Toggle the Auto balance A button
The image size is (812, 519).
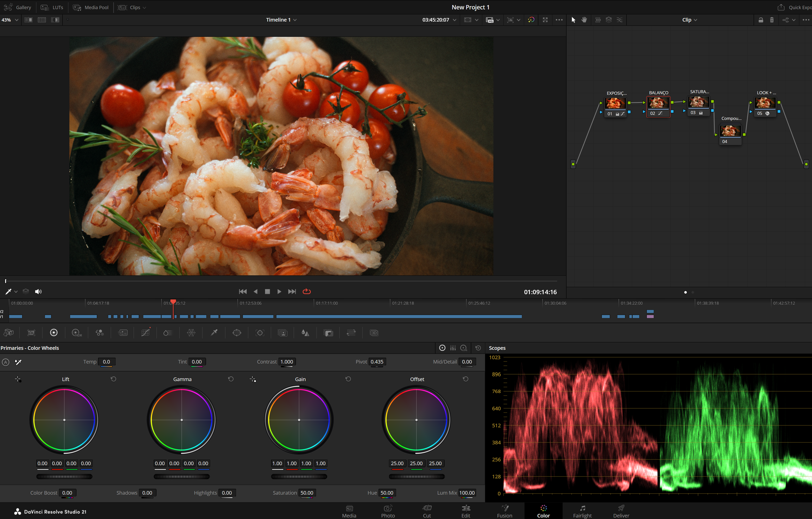pyautogui.click(x=6, y=362)
